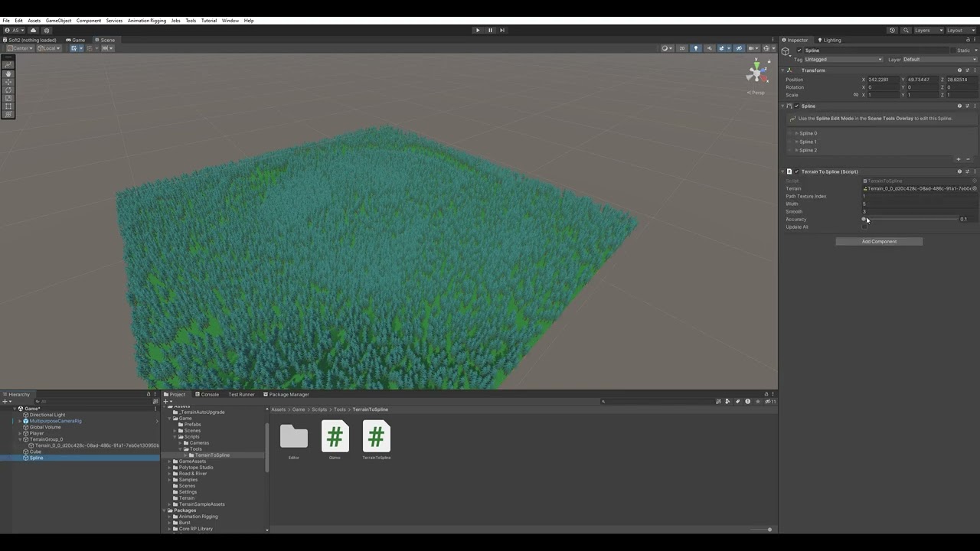The height and width of the screenshot is (551, 980).
Task: Select the Rotate tool in scene overlay
Action: coord(8,90)
